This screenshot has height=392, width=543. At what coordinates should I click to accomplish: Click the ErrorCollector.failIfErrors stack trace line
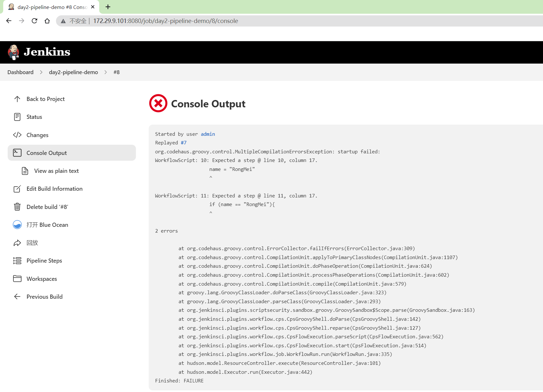[297, 249]
